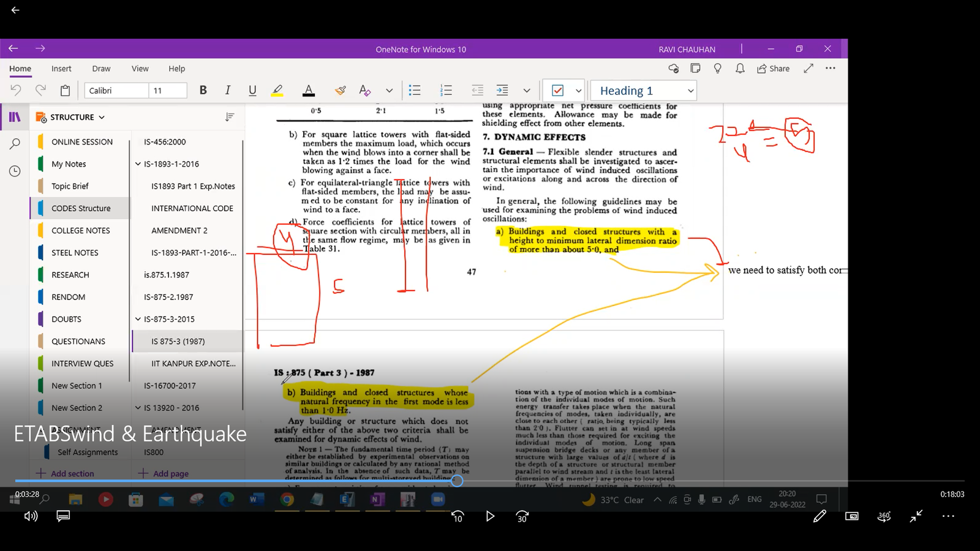The image size is (980, 551).
Task: Click the lightbulb Tell Me icon
Action: click(718, 69)
